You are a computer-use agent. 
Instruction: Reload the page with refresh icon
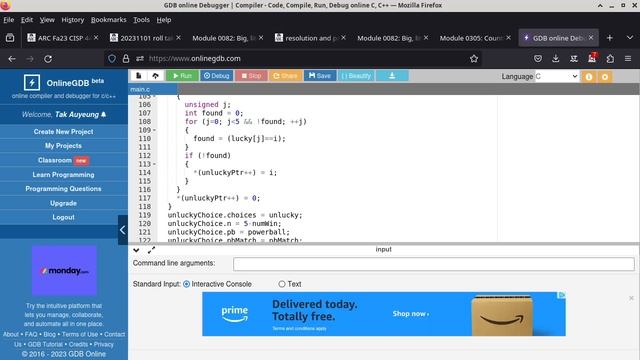click(48, 59)
